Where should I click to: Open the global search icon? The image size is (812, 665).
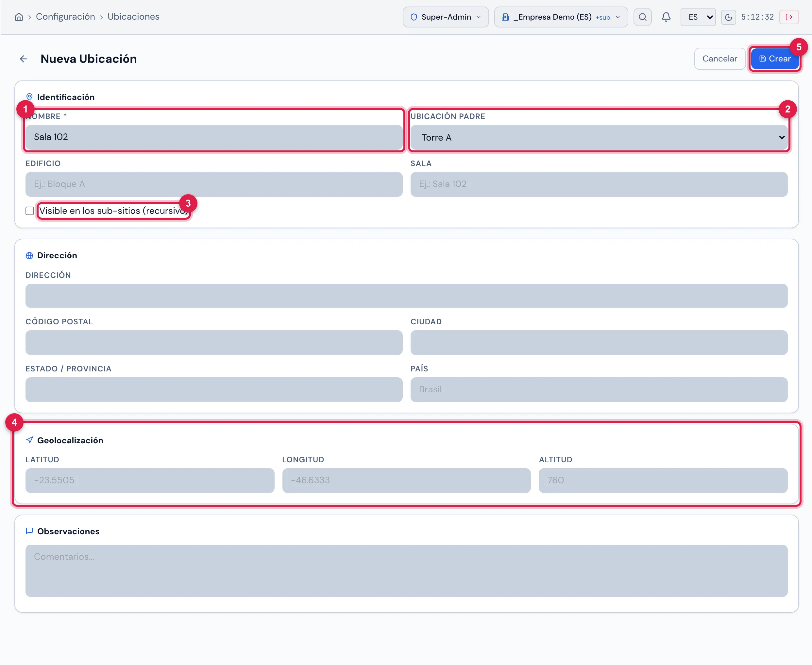(642, 17)
